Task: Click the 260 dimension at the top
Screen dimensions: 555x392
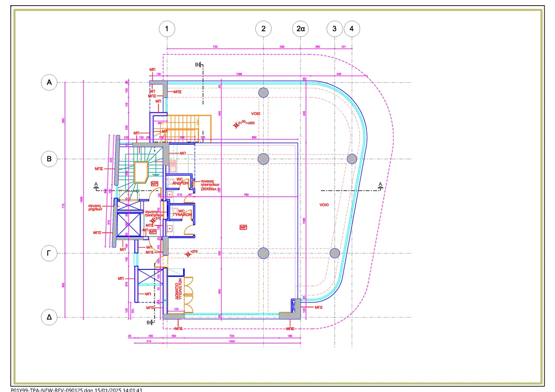Action: tap(317, 47)
